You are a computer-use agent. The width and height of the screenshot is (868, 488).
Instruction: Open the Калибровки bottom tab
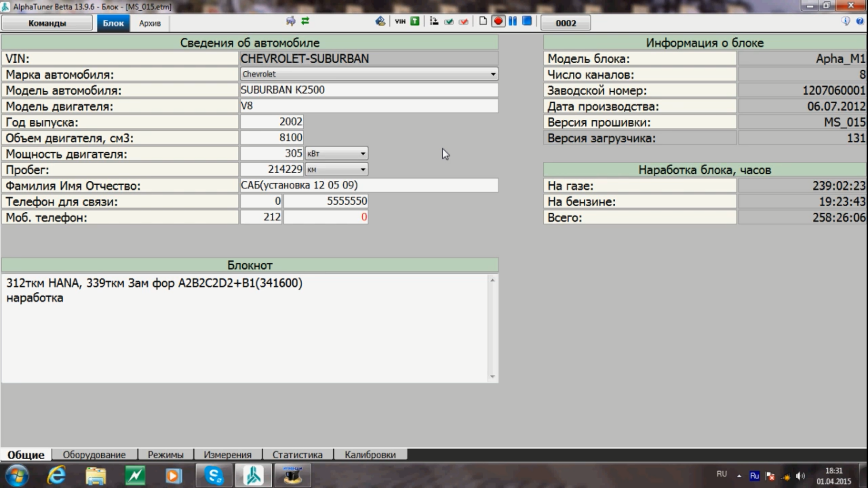click(370, 455)
